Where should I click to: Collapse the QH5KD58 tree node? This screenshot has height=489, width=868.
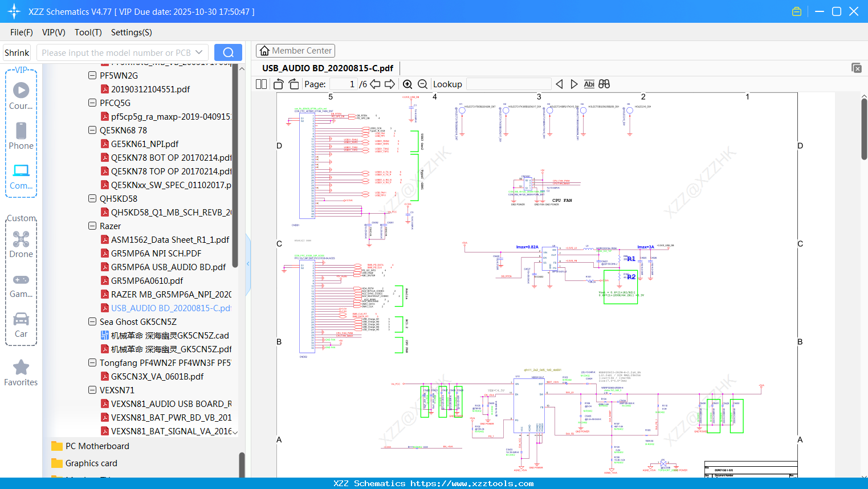[x=92, y=199]
